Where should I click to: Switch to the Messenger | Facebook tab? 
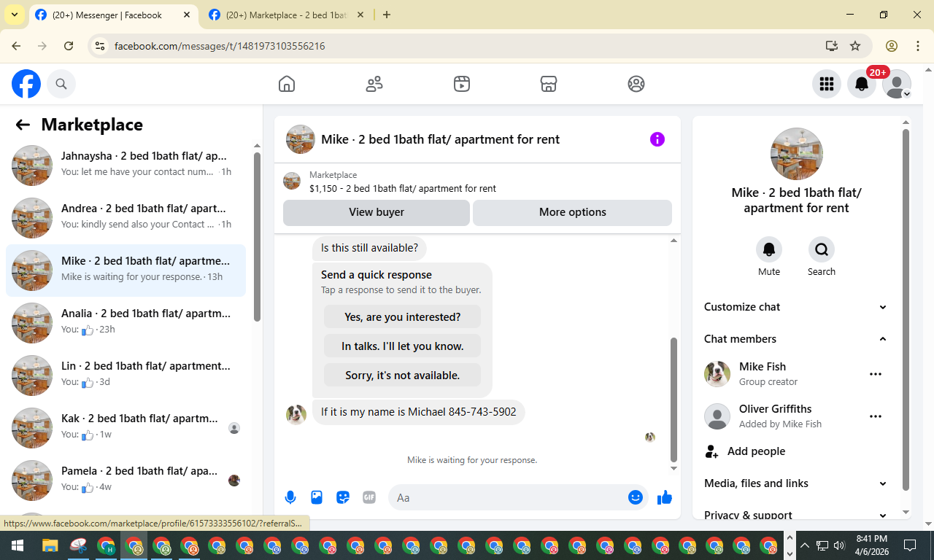click(113, 15)
